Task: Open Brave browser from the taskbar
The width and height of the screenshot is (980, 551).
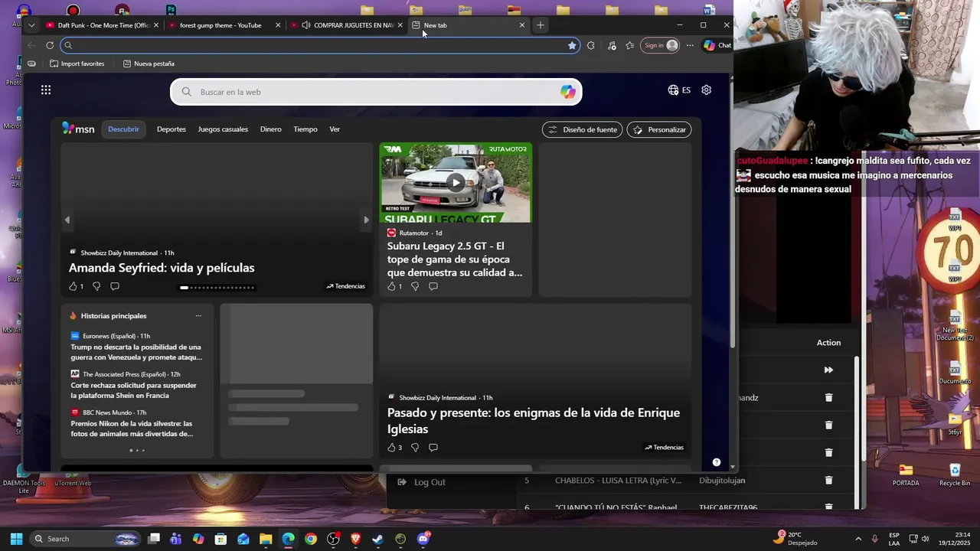Action: (355, 539)
